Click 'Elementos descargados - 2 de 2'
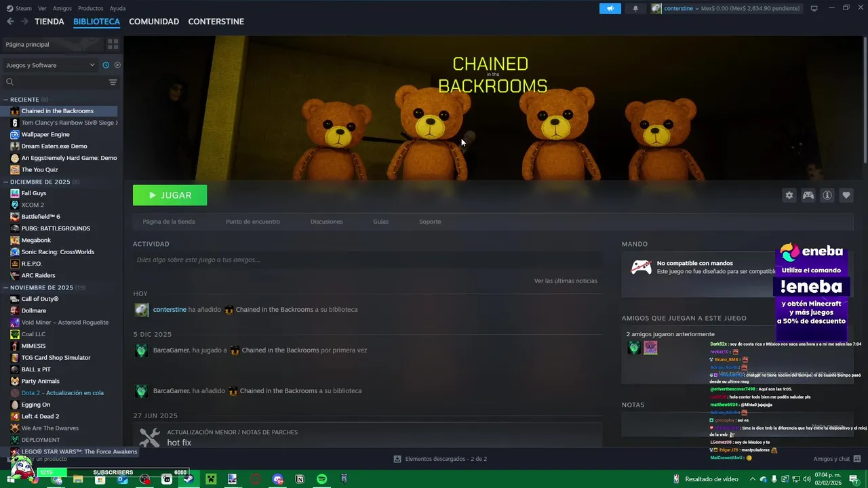The height and width of the screenshot is (488, 868). [446, 459]
